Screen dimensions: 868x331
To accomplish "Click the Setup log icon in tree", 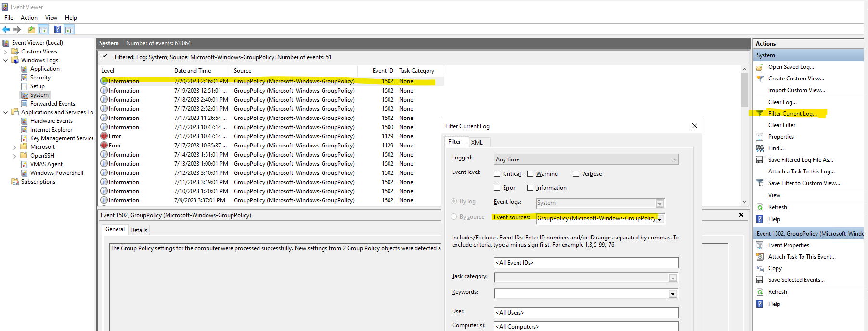I will [x=24, y=86].
